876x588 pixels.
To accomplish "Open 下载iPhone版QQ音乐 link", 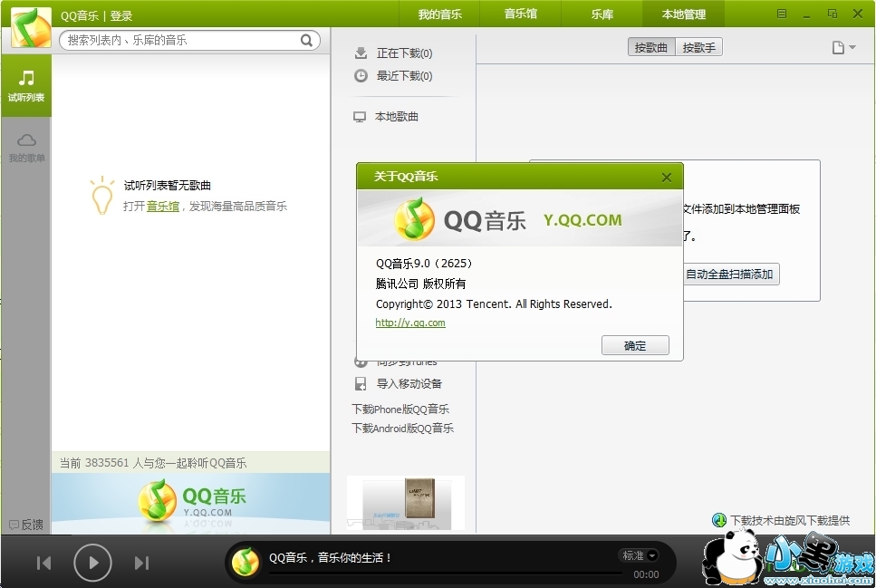I will click(400, 410).
